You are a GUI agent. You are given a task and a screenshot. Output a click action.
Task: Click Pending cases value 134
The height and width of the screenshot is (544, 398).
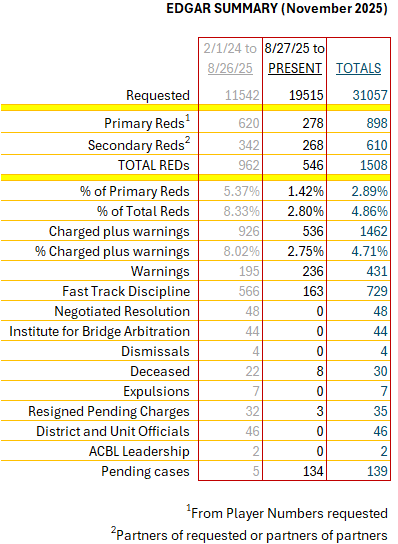313,471
